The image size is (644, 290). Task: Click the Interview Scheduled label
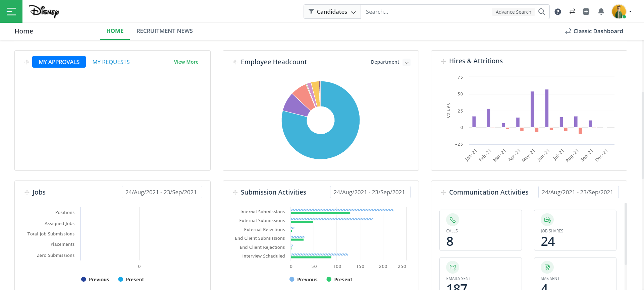click(264, 256)
